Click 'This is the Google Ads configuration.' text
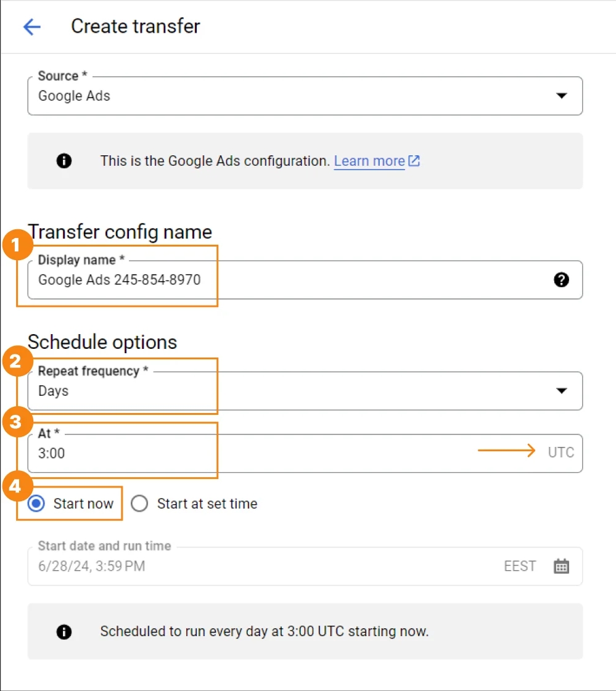The height and width of the screenshot is (691, 616). (215, 161)
